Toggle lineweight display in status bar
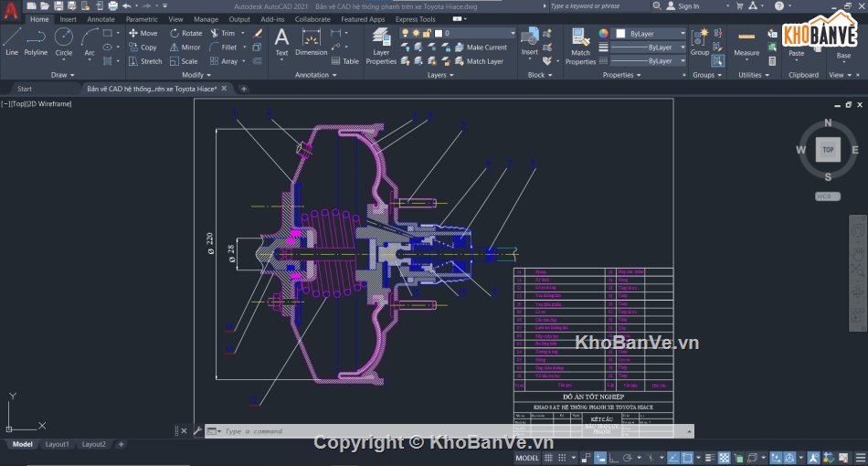 [710, 458]
